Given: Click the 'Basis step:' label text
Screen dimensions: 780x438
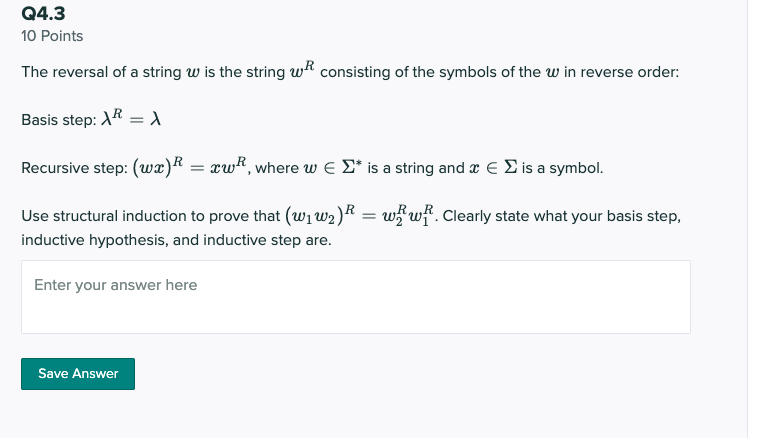Looking at the screenshot, I should 59,120.
